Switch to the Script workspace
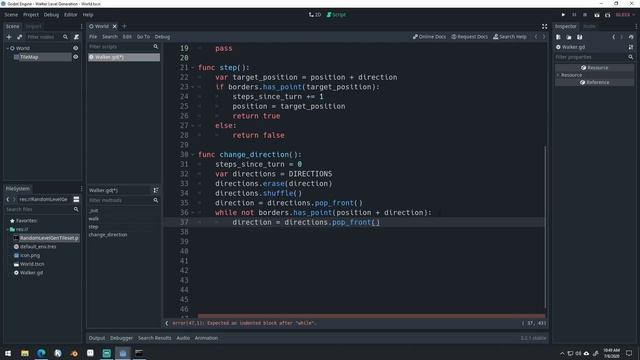 336,15
